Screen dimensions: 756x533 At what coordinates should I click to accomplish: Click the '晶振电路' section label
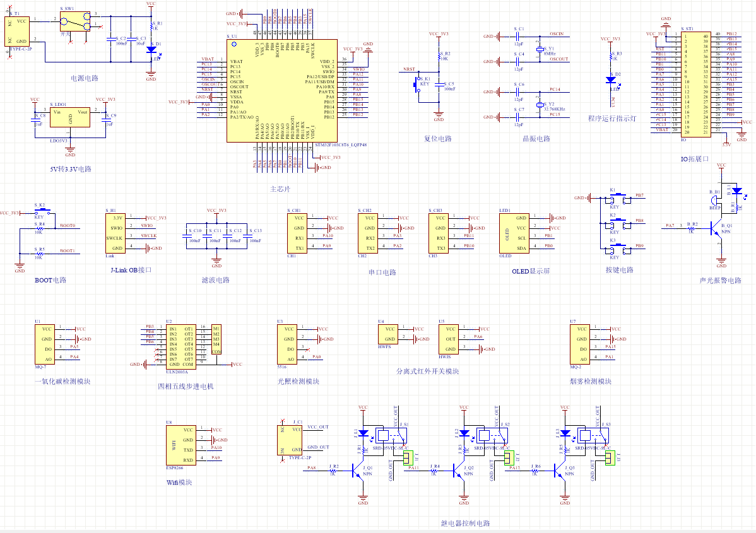(536, 138)
